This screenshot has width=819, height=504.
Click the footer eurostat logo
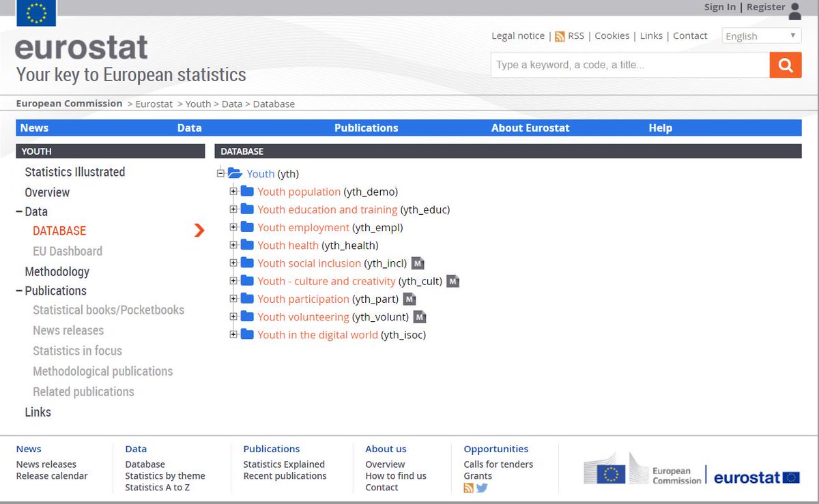(757, 477)
